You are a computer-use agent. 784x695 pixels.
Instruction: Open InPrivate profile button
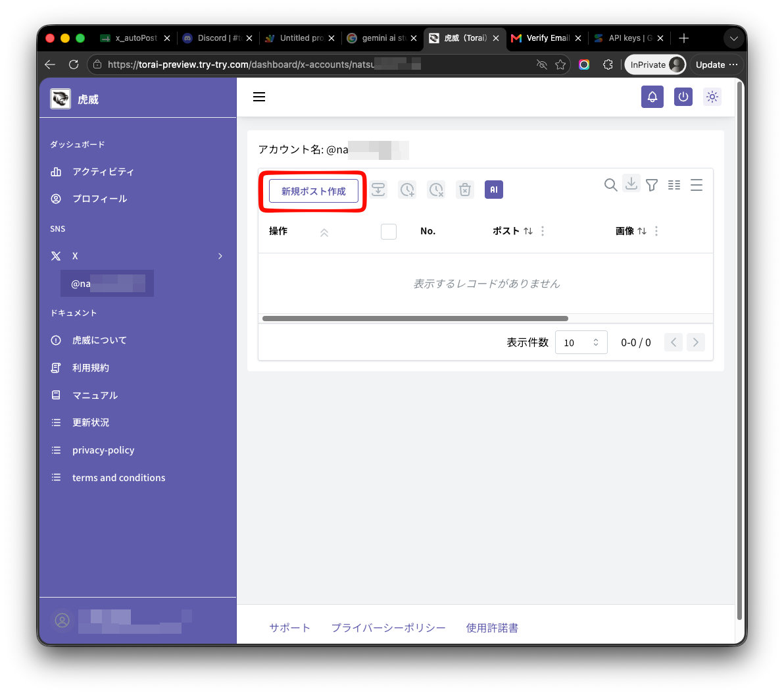coord(655,64)
